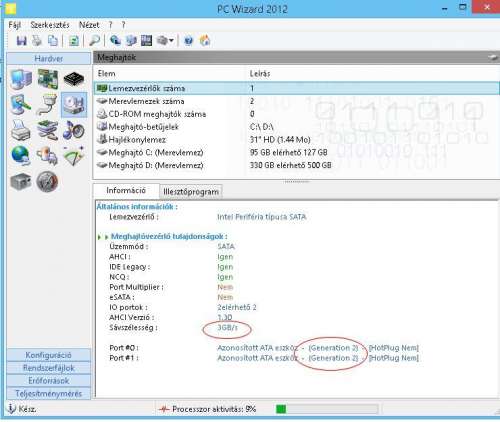
Task: Click the Processzor aktivitás progress bar
Action: coord(327,409)
